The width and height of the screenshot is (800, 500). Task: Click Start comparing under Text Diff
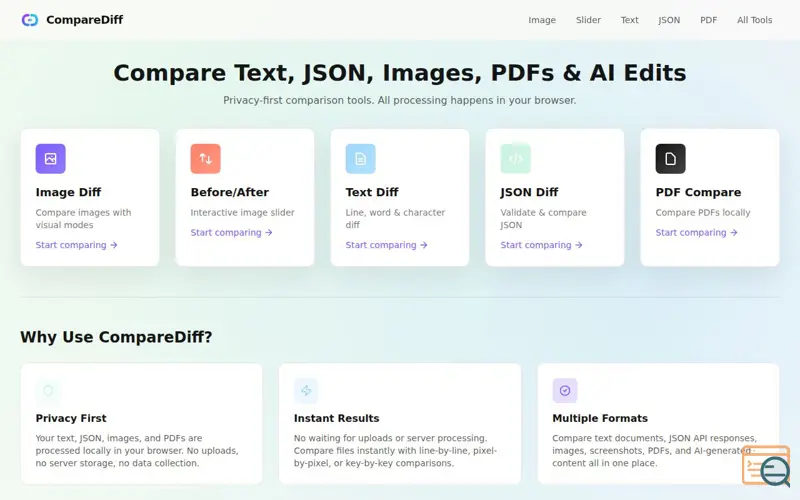386,245
